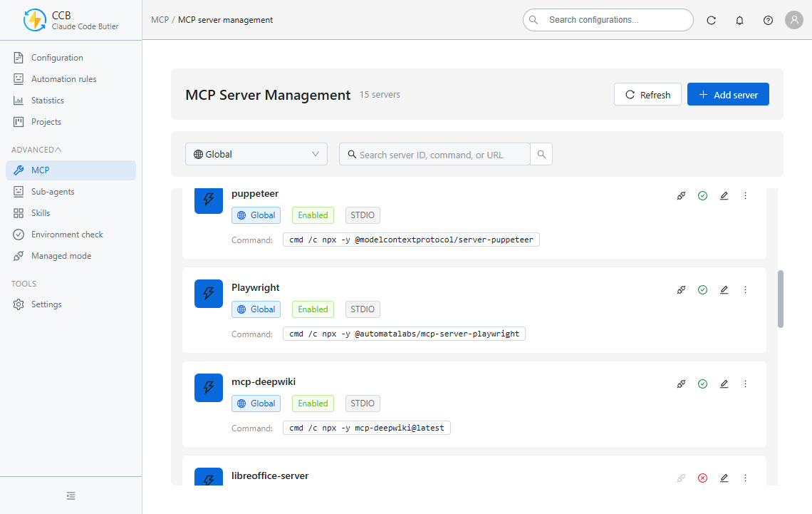
Task: Open notifications bell
Action: (739, 20)
